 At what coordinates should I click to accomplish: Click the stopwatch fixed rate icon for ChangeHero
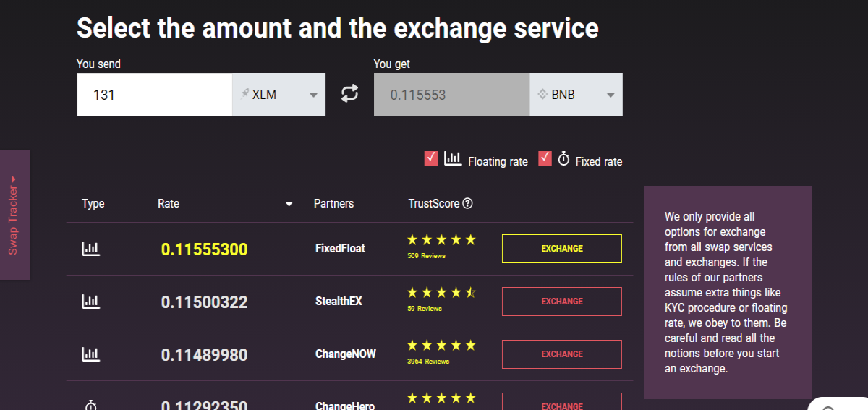pyautogui.click(x=91, y=405)
